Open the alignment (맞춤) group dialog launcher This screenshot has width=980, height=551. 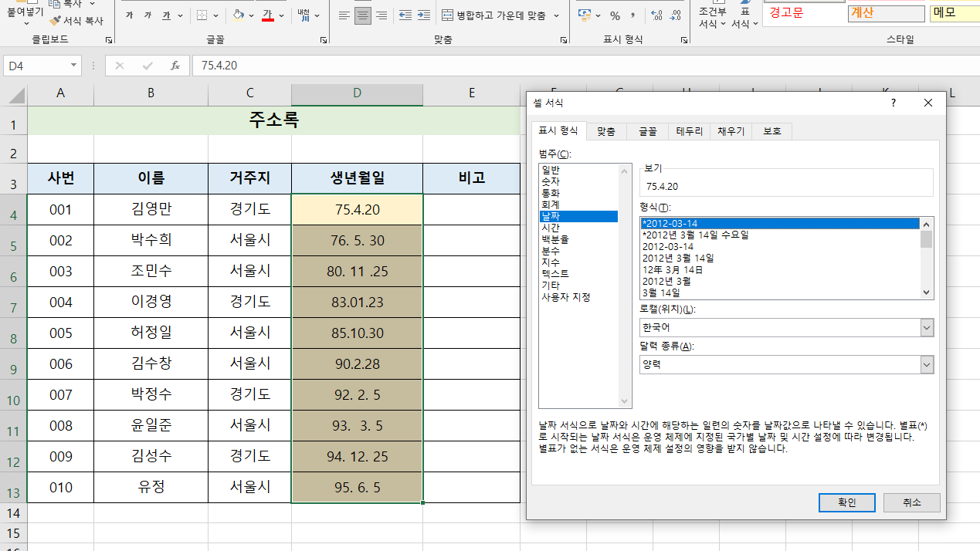point(563,39)
